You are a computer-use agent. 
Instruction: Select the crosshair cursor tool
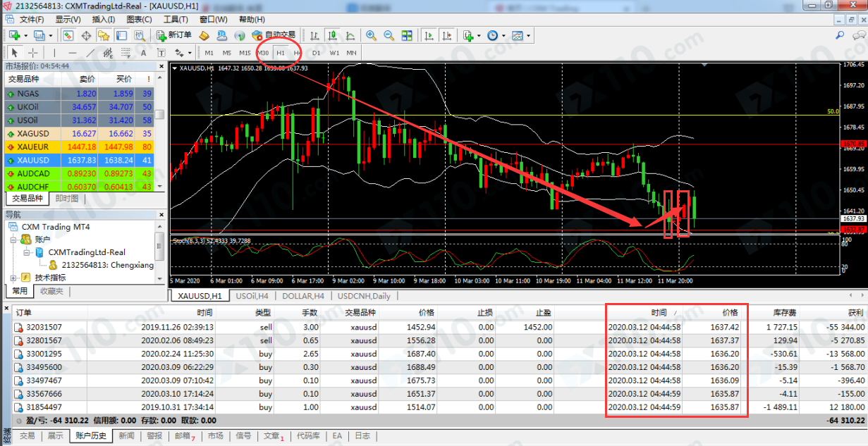pos(33,53)
